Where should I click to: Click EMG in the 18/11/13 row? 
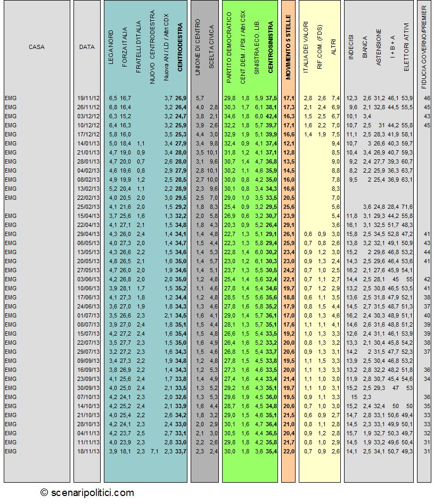(11, 451)
